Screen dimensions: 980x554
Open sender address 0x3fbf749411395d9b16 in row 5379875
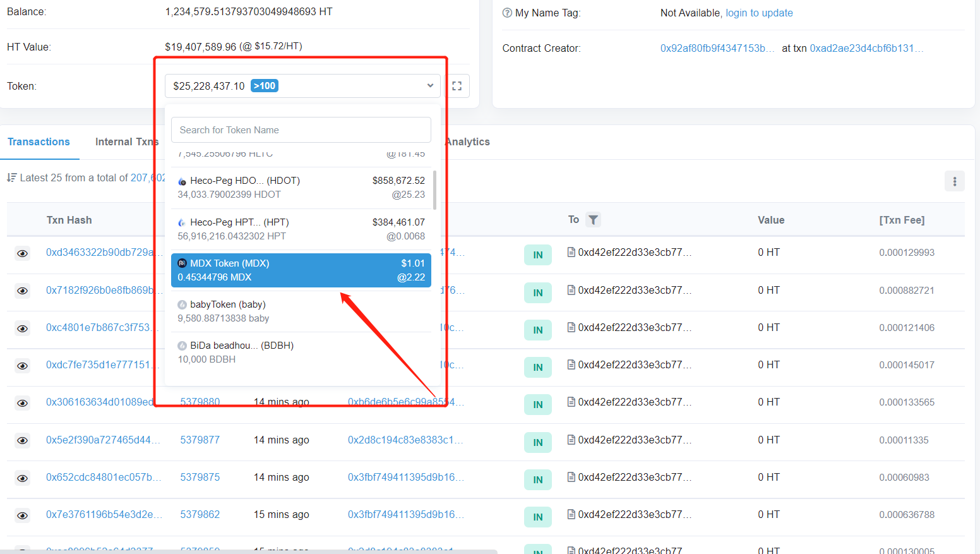pyautogui.click(x=405, y=477)
